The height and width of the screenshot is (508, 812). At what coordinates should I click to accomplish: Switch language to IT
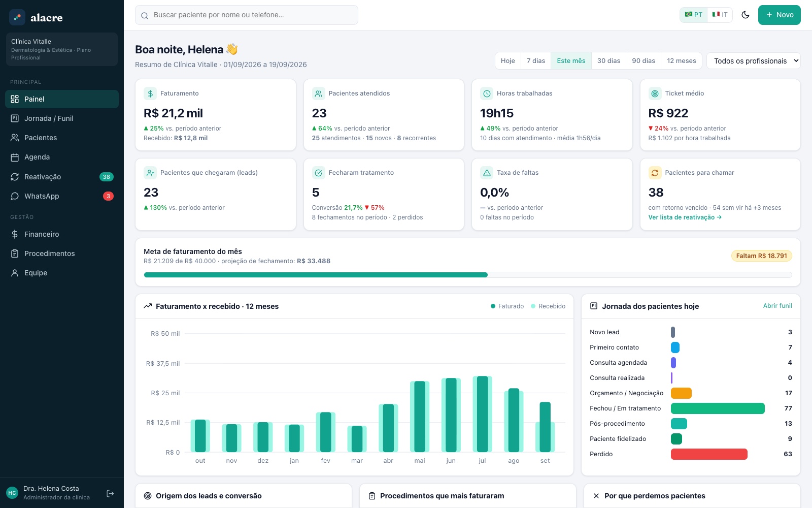click(x=720, y=15)
